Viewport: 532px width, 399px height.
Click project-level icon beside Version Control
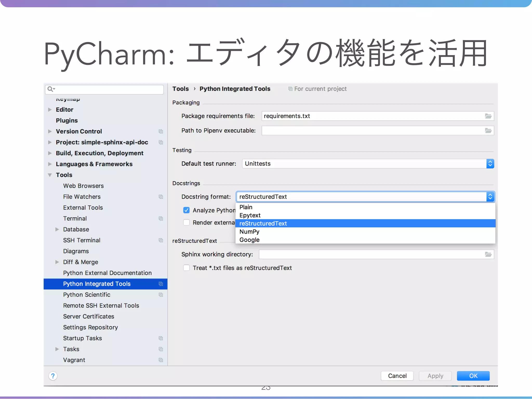161,131
